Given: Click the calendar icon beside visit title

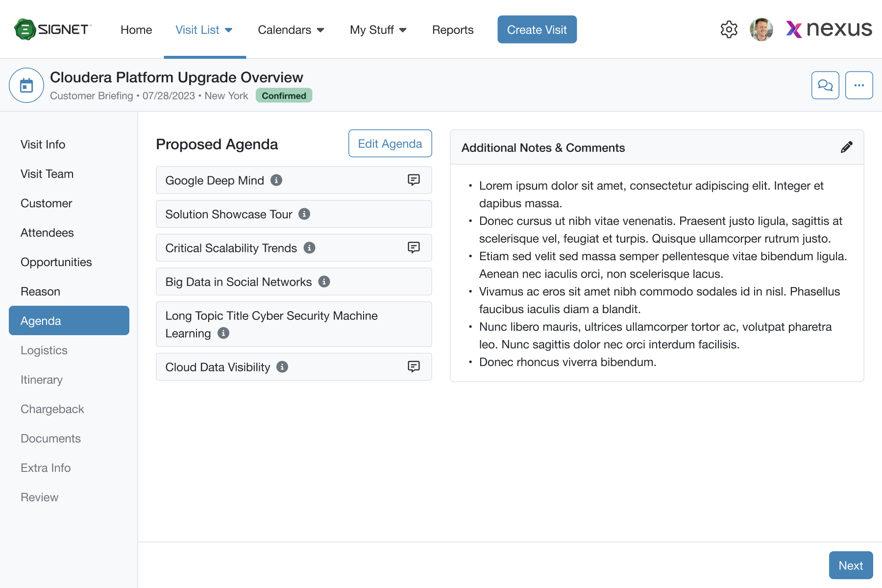Looking at the screenshot, I should click(x=26, y=85).
